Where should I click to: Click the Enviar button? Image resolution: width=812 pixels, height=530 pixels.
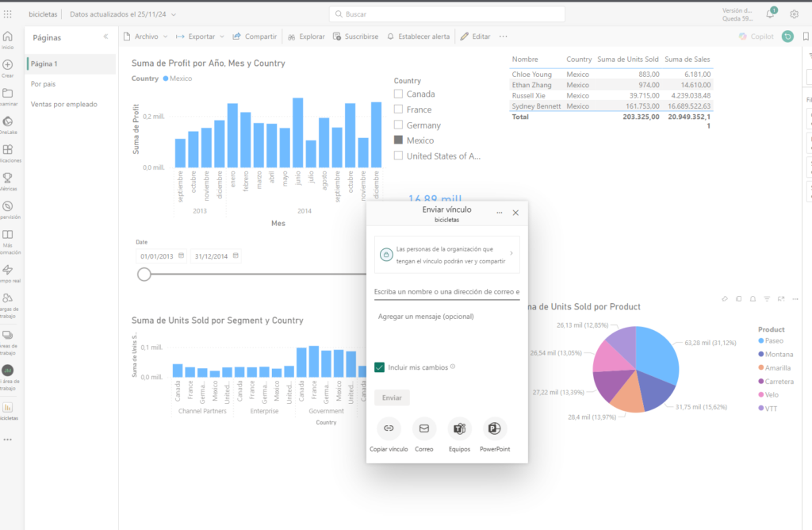[392, 397]
